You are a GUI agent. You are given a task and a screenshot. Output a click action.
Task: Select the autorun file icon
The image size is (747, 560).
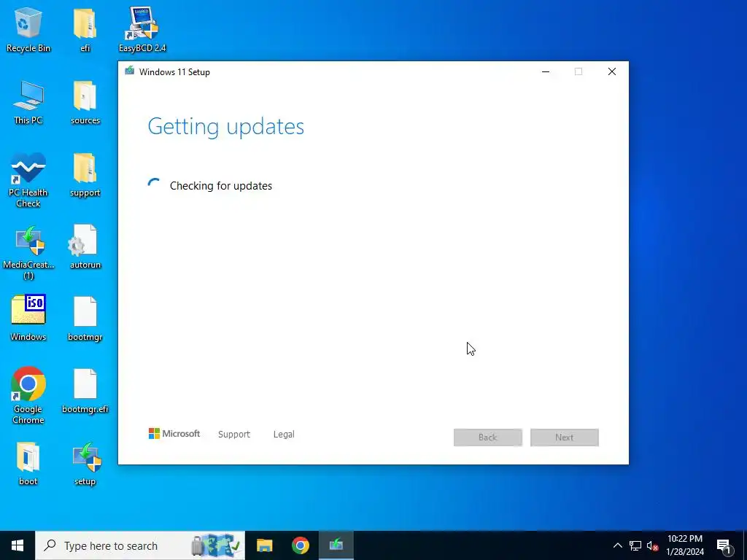tap(85, 246)
